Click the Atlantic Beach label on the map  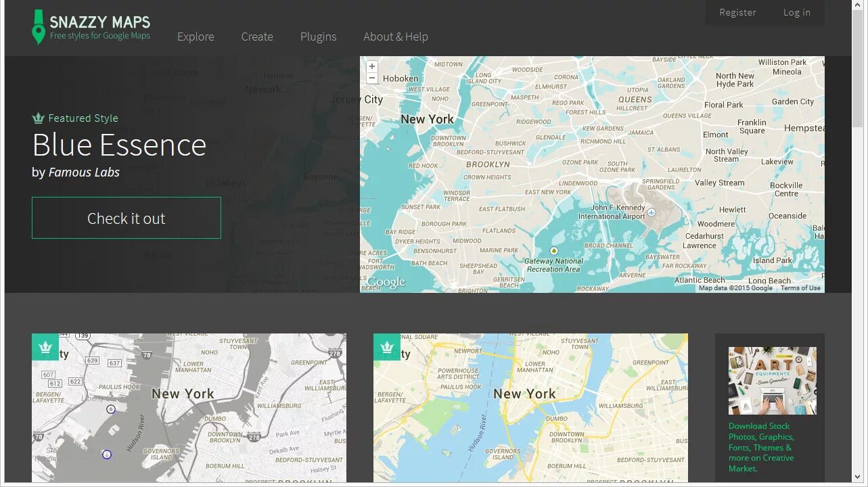click(x=700, y=280)
